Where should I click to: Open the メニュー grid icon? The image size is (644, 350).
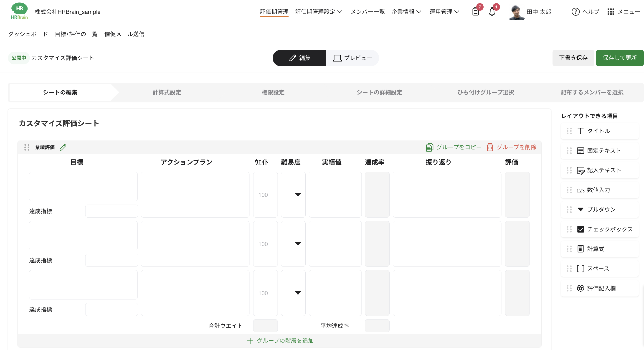point(611,12)
